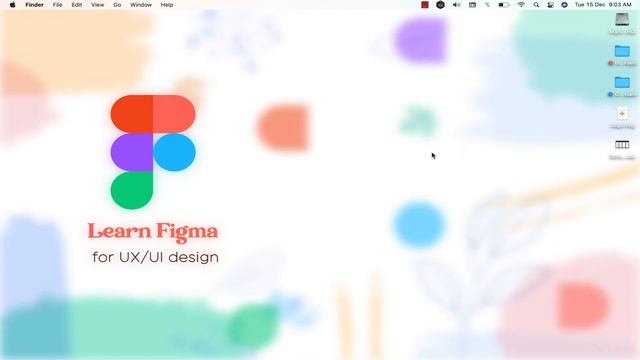The image size is (640, 360).
Task: Open the Go menu
Action: (x=117, y=5)
